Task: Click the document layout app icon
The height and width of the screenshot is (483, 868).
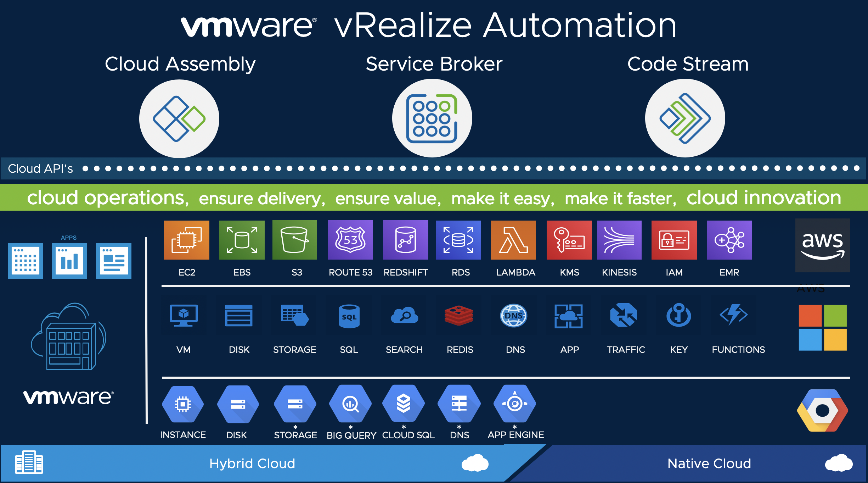Action: click(114, 261)
